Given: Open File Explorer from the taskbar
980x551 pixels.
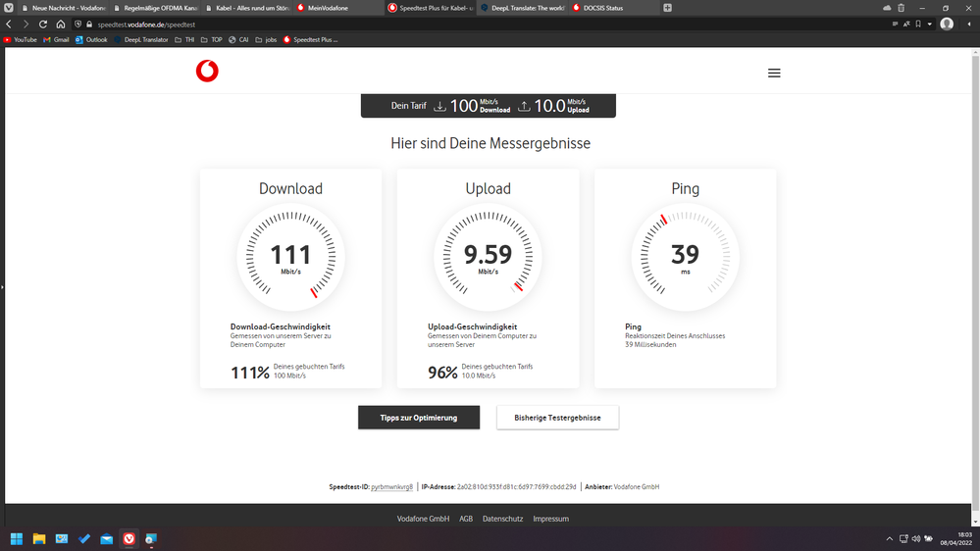Looking at the screenshot, I should (x=39, y=538).
